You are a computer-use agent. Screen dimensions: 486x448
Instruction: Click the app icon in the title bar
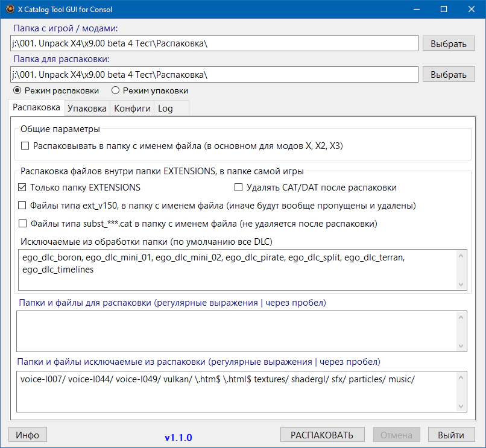[10, 10]
